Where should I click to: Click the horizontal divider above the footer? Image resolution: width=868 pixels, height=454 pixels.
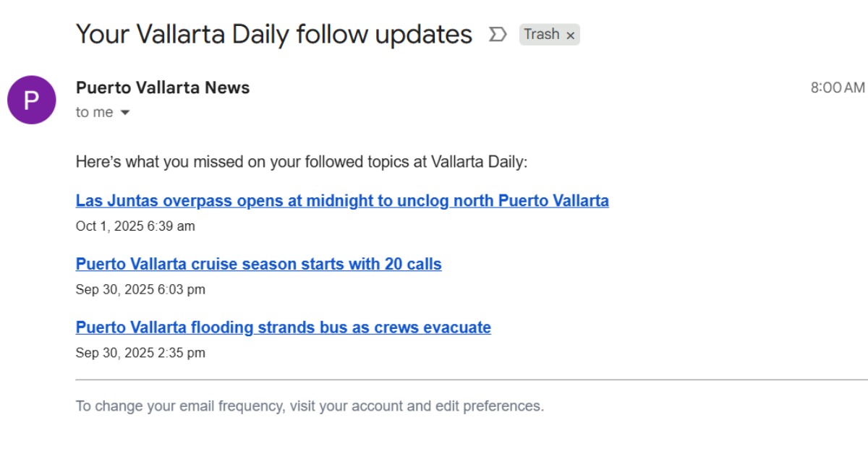click(470, 380)
